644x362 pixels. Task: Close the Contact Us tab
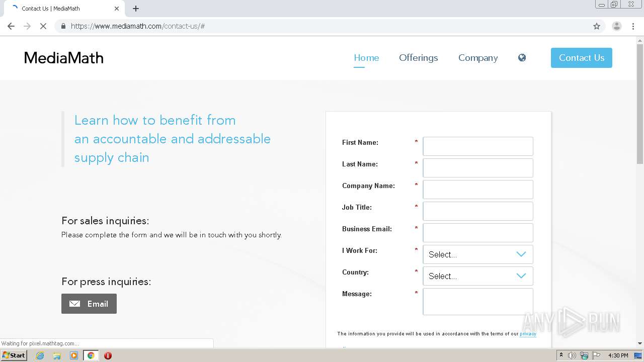117,9
